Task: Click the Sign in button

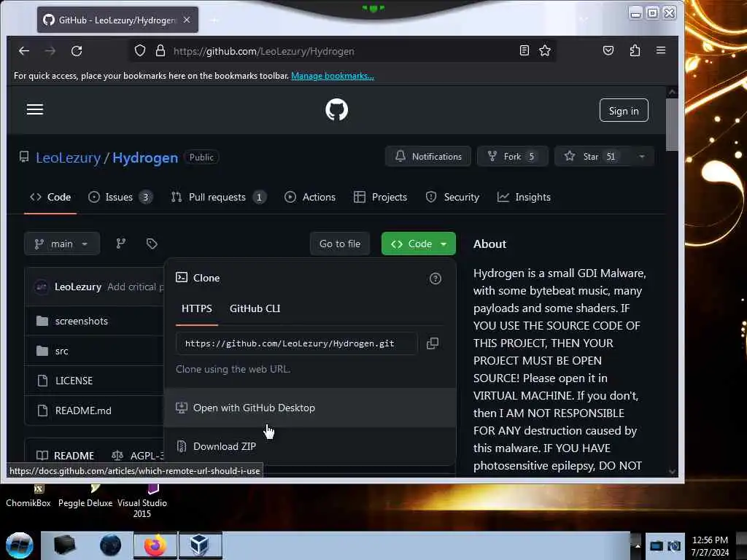Action: 624,111
